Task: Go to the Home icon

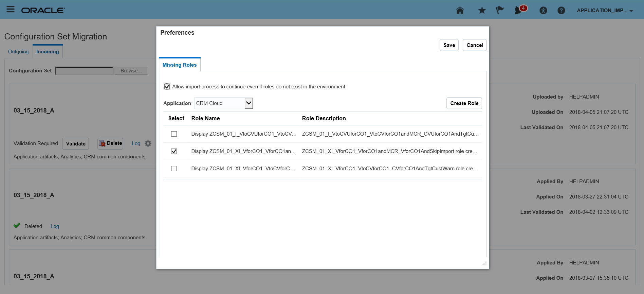Action: pyautogui.click(x=460, y=11)
